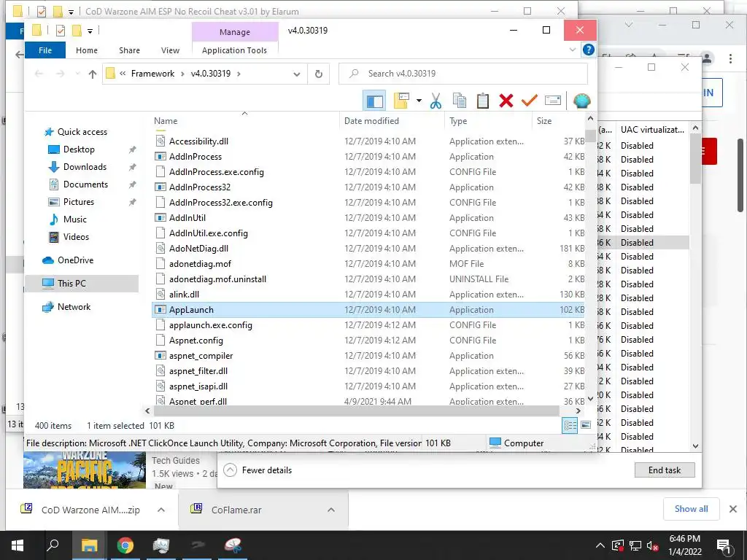Click the red X Delete icon
Image resolution: width=747 pixels, height=560 pixels.
(x=506, y=101)
